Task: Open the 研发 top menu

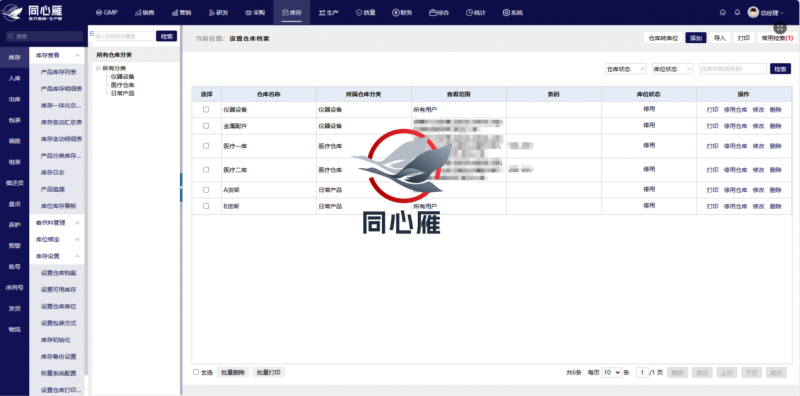Action: pos(218,12)
